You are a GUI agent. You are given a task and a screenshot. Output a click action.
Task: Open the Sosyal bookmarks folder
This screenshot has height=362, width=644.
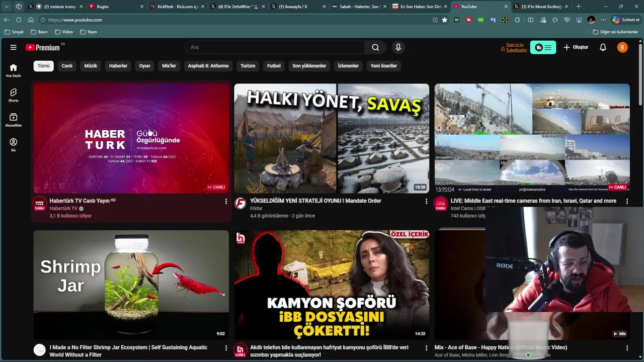pos(14,32)
